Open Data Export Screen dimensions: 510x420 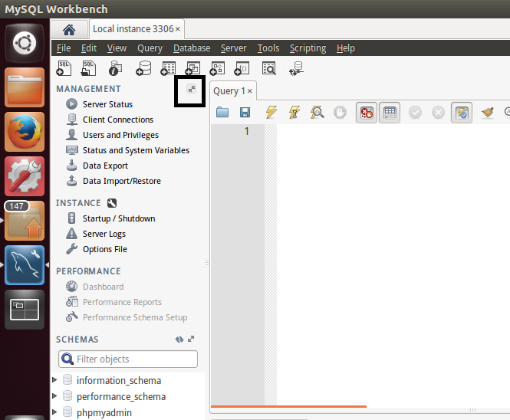97,165
